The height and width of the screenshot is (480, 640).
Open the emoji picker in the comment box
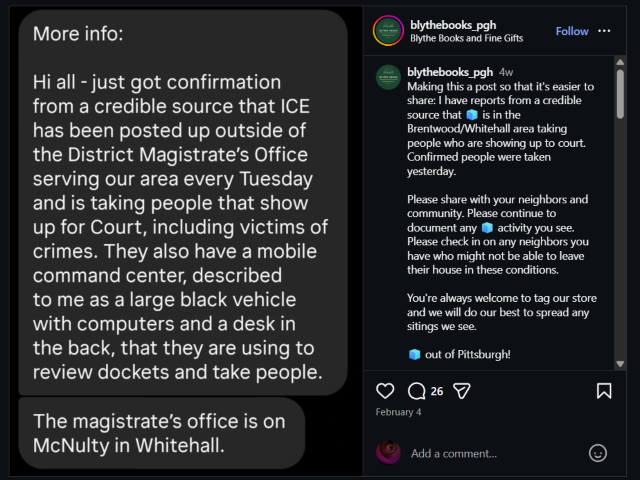tap(598, 453)
